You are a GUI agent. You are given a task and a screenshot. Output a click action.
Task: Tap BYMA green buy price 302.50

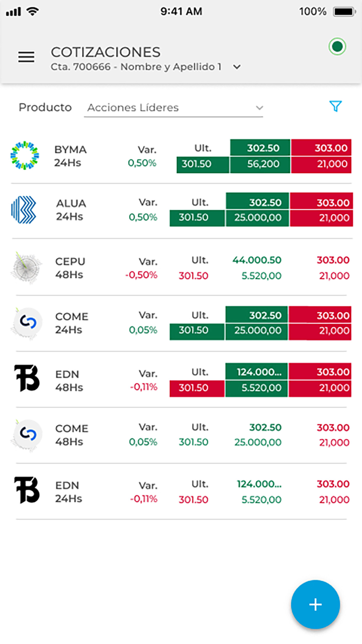(260, 148)
